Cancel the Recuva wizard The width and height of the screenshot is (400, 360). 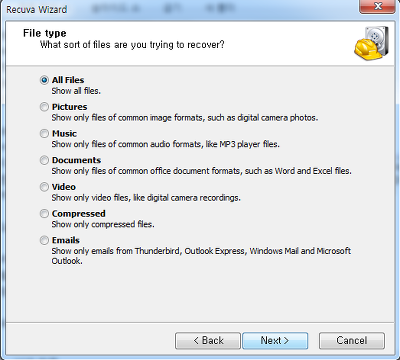click(x=352, y=340)
